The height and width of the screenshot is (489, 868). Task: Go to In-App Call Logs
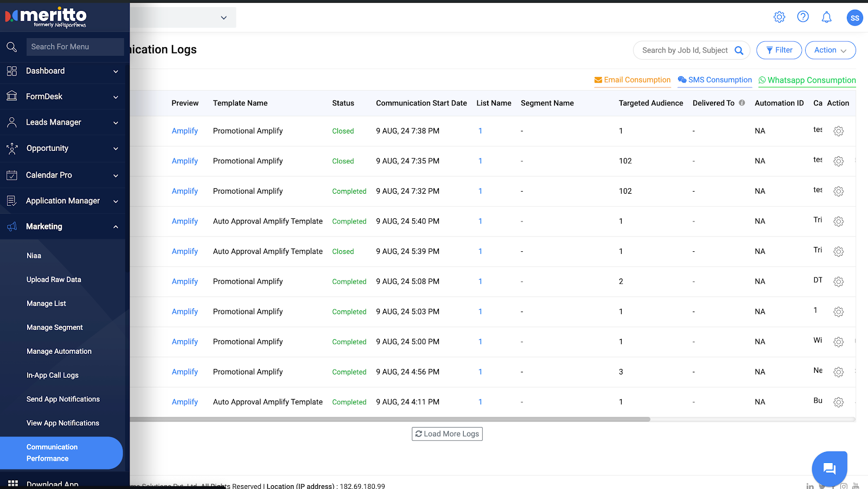coord(53,376)
